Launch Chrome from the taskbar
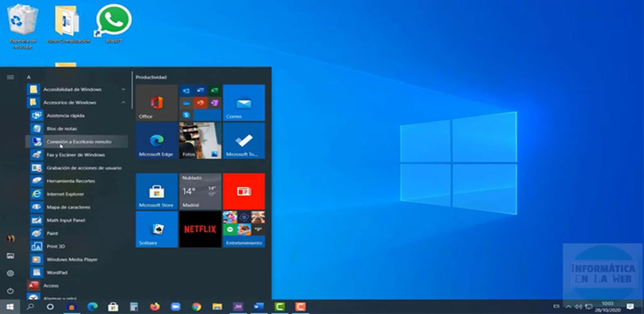This screenshot has width=644, height=314. 197,306
